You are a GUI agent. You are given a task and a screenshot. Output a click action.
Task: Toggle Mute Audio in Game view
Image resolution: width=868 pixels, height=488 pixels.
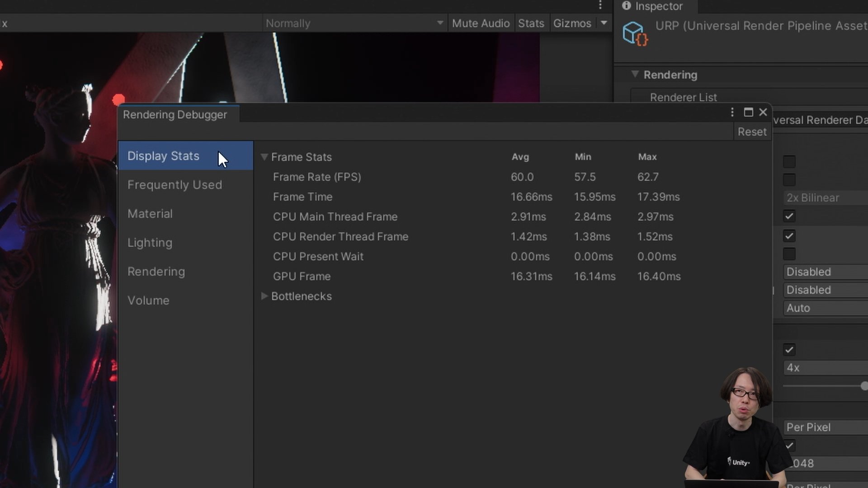[x=481, y=23]
